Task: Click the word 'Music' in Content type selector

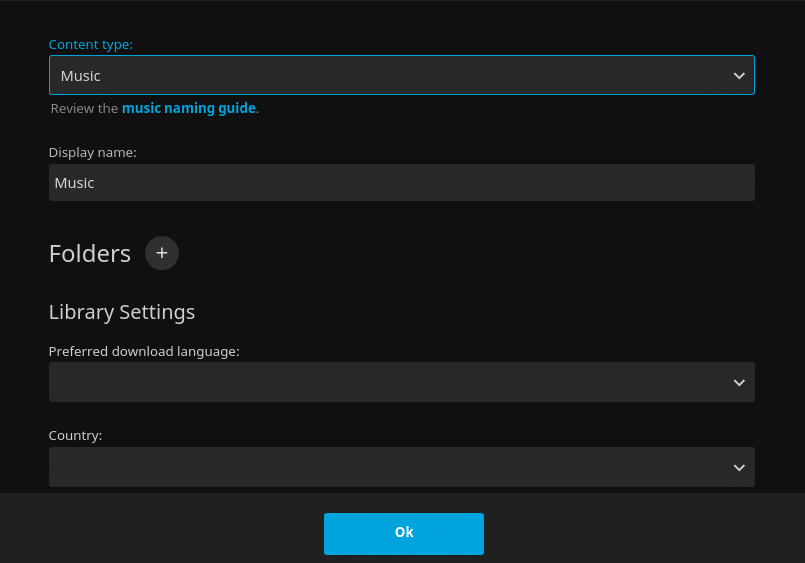Action: 80,76
